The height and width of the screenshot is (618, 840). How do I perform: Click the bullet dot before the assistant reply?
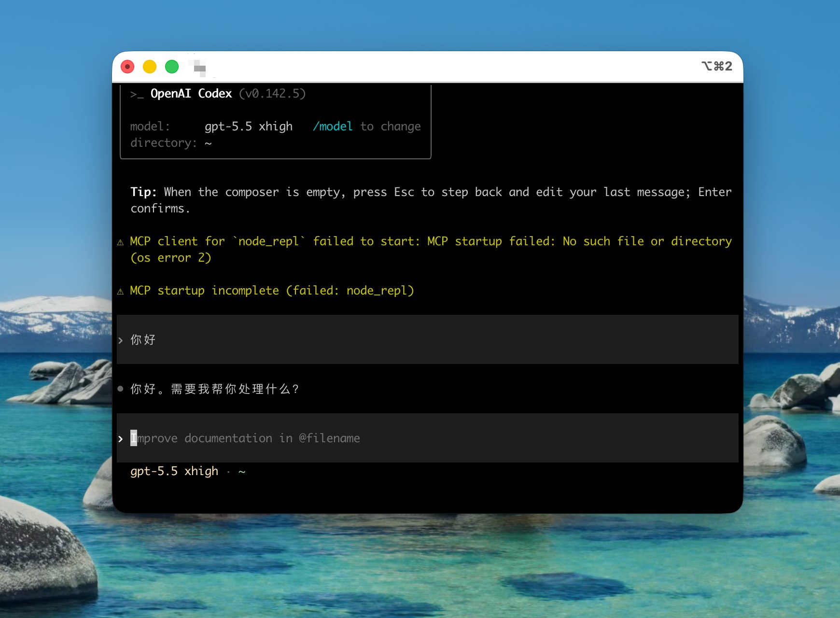pyautogui.click(x=120, y=389)
